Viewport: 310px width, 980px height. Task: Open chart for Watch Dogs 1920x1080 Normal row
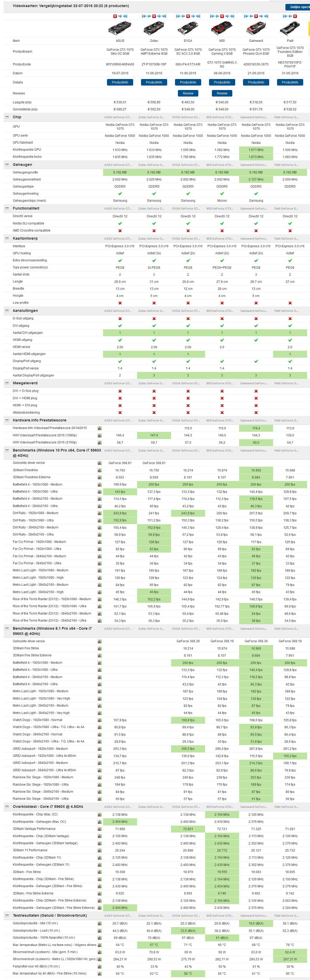click(100, 720)
